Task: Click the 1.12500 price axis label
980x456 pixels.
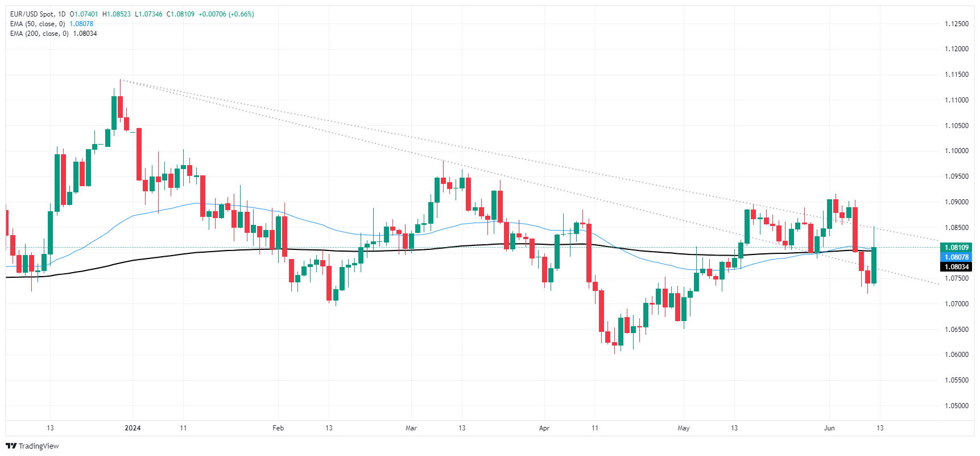Action: click(956, 24)
